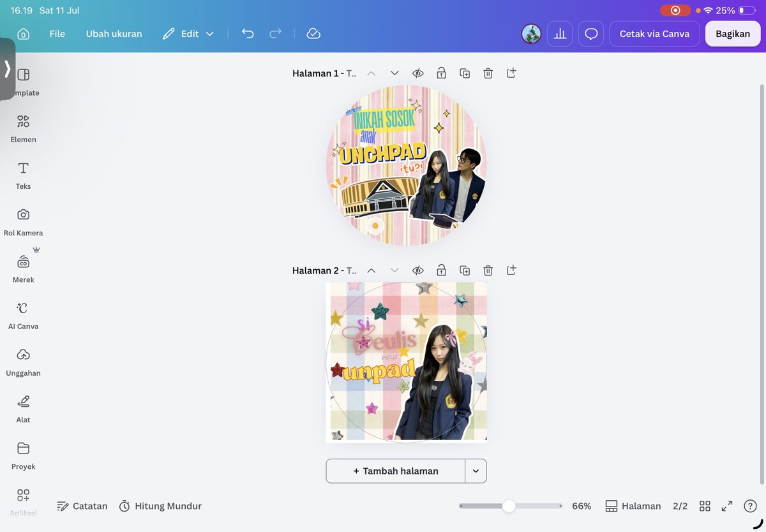
Task: Edit the Halaman 1 page title
Action: 324,73
